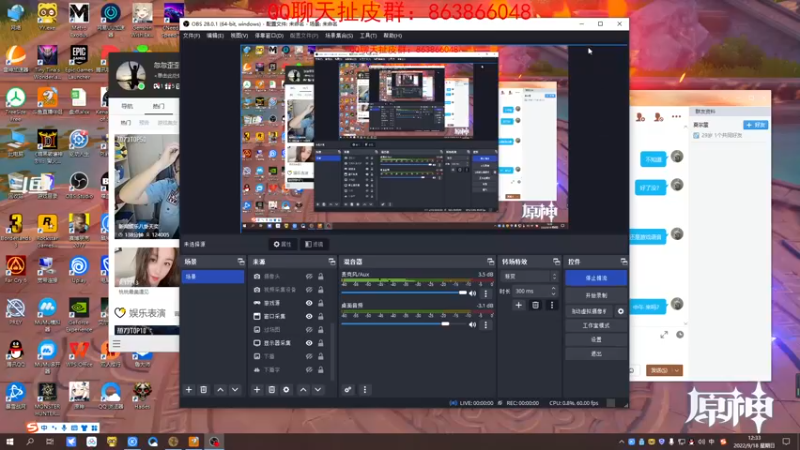800x450 pixels.
Task: Show the 过场图 source via eye icon
Action: pos(309,330)
